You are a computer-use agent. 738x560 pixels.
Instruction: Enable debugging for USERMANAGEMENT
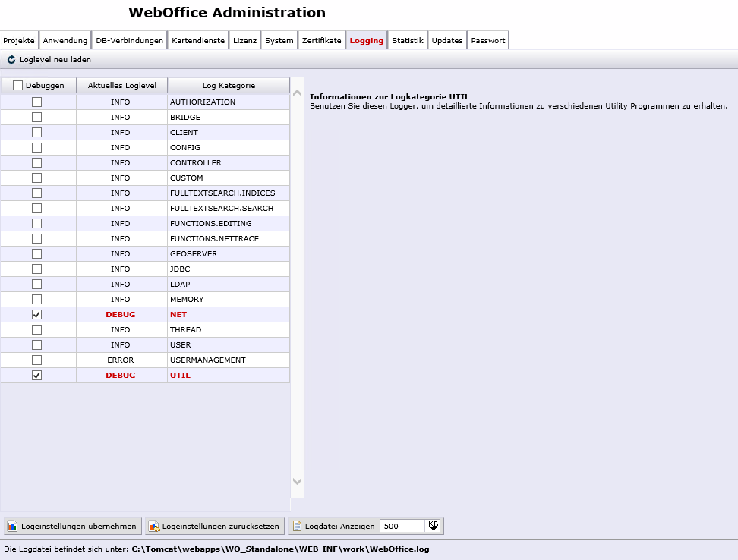click(x=38, y=360)
